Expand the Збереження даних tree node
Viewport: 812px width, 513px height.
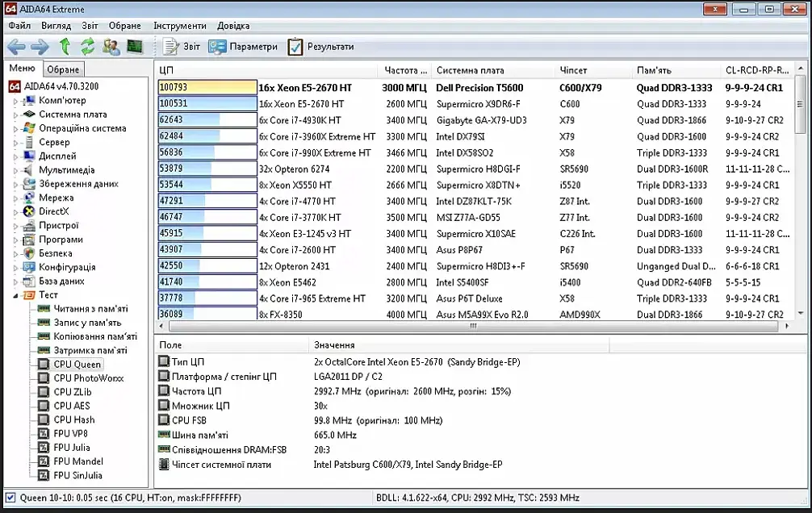(15, 184)
